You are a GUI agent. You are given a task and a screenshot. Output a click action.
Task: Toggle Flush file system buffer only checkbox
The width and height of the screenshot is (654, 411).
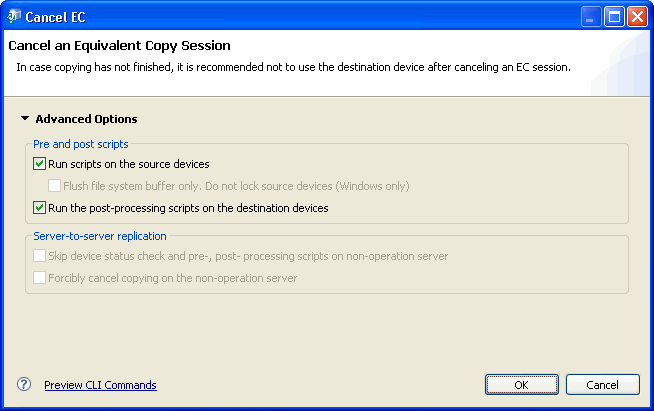click(x=54, y=186)
